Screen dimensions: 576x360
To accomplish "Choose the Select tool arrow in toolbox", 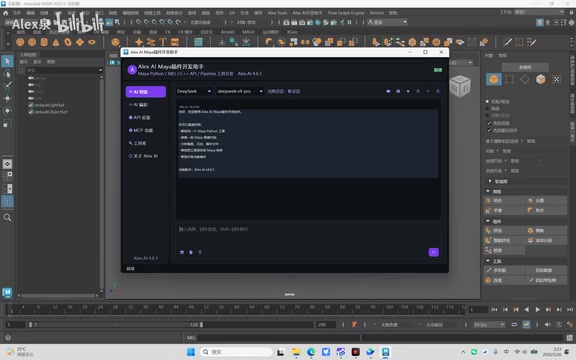I will [7, 61].
